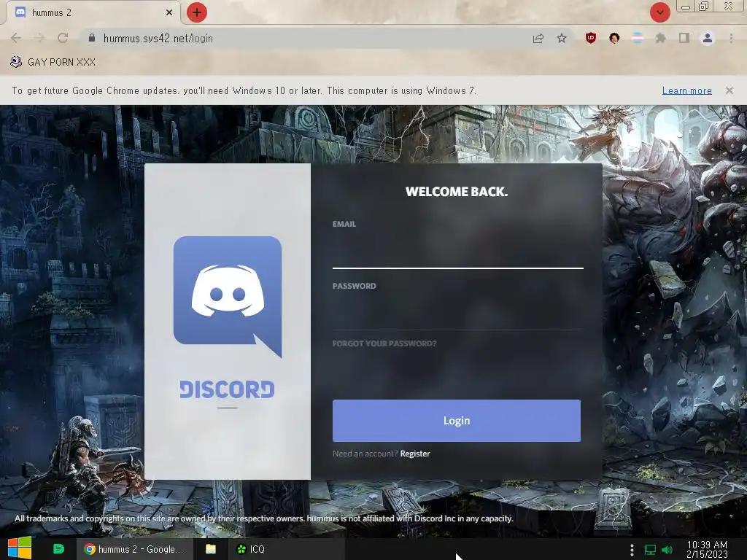Share this page icon in address bar
The image size is (747, 560).
coord(538,38)
